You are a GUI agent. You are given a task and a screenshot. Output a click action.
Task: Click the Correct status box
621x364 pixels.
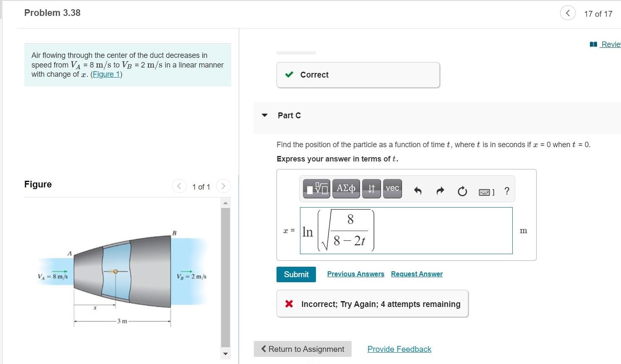358,75
